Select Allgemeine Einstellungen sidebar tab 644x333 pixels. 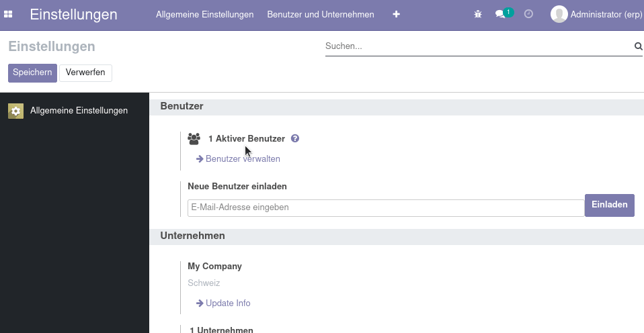pos(75,111)
